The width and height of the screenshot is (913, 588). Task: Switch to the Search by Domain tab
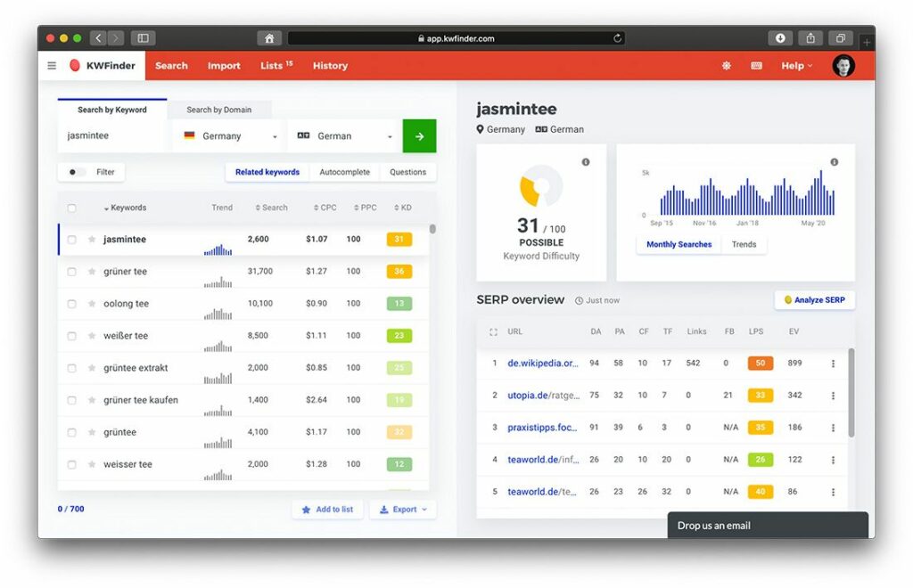click(219, 109)
